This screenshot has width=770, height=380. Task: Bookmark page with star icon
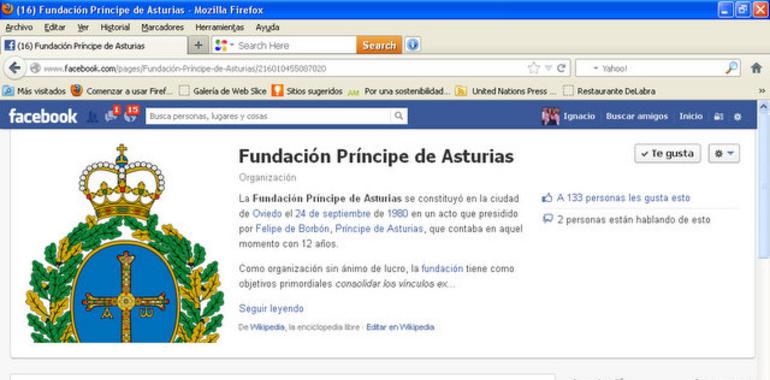(534, 68)
